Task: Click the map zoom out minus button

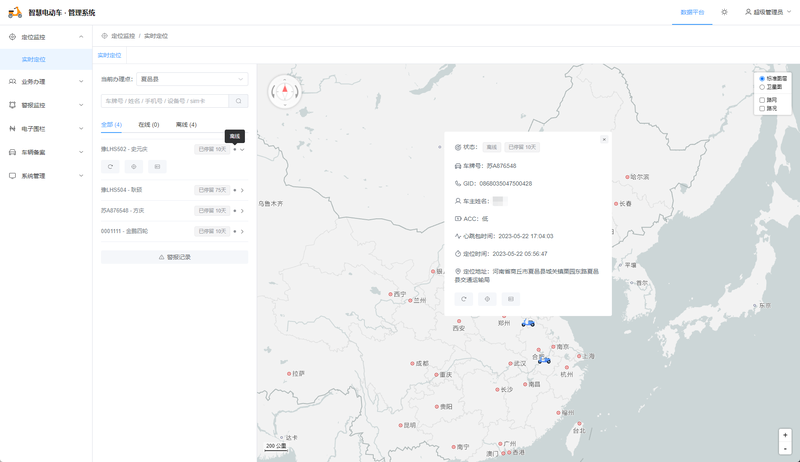Action: click(785, 448)
